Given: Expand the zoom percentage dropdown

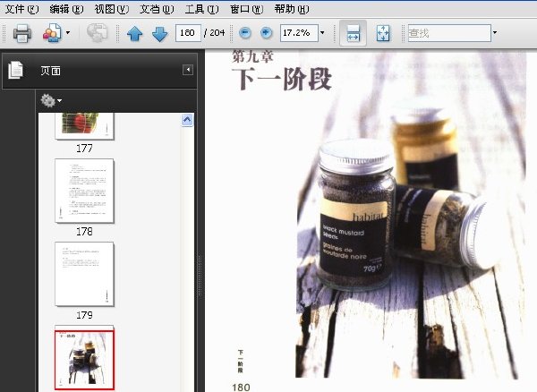Looking at the screenshot, I should 322,33.
